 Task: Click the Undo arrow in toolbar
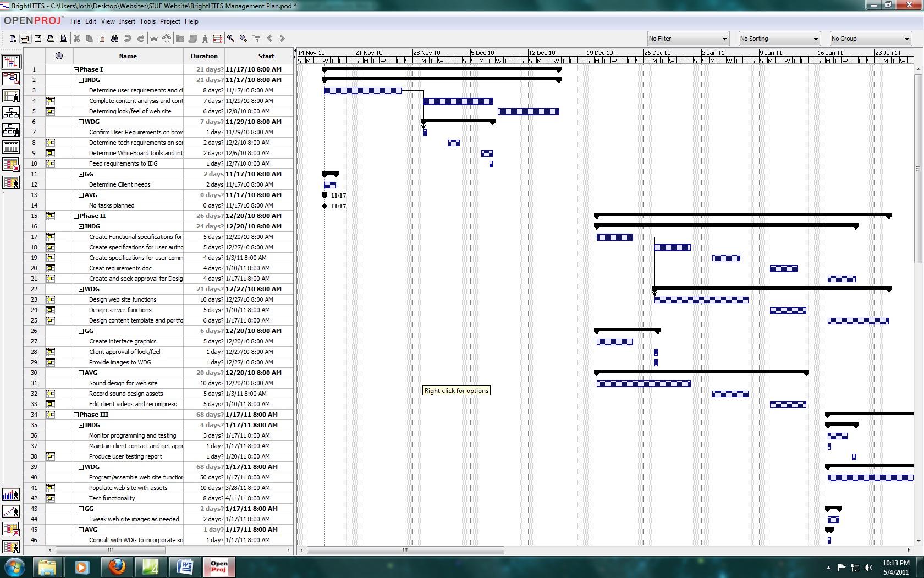pos(128,39)
